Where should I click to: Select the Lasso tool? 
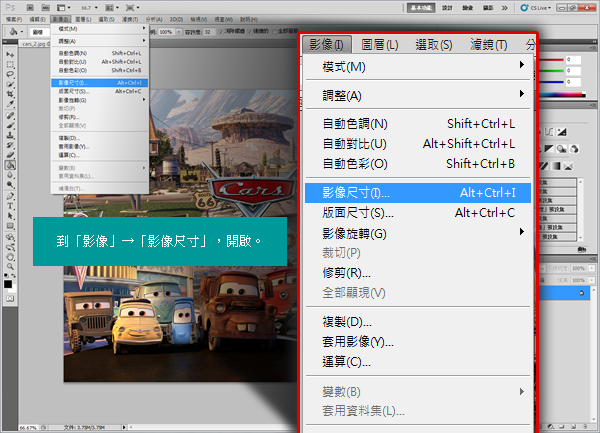10,74
